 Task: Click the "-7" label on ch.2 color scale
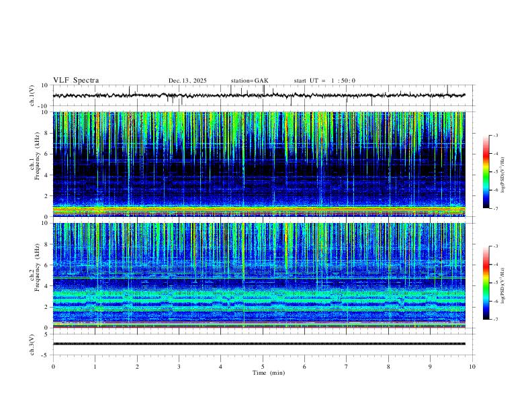click(496, 320)
